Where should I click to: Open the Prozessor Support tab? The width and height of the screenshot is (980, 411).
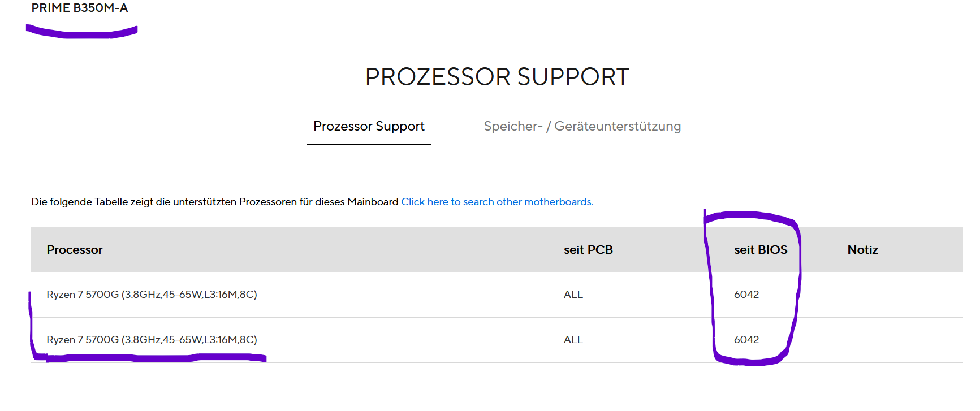tap(369, 126)
